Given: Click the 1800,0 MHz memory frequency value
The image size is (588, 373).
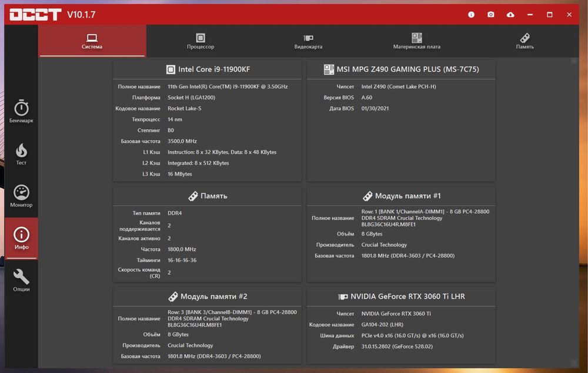Looking at the screenshot, I should coord(182,249).
